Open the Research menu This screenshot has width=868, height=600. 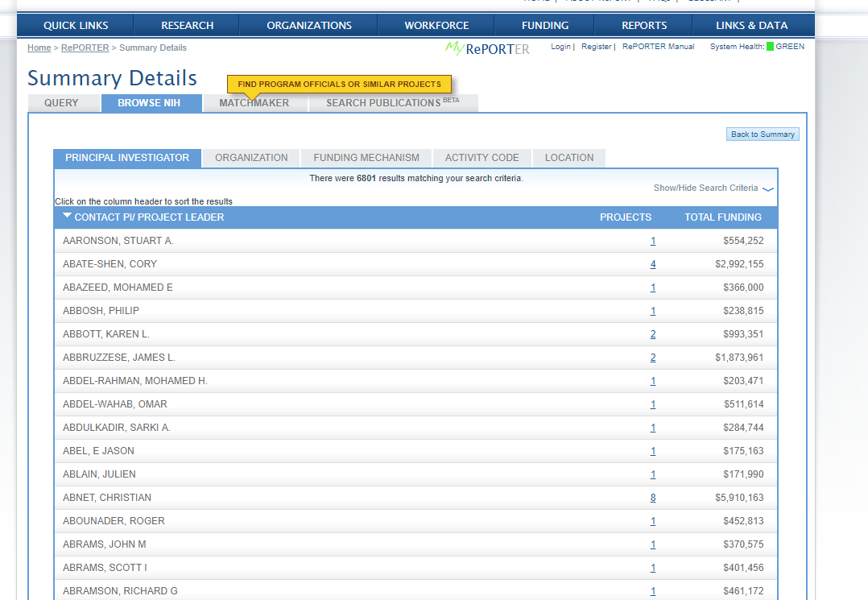(x=187, y=26)
